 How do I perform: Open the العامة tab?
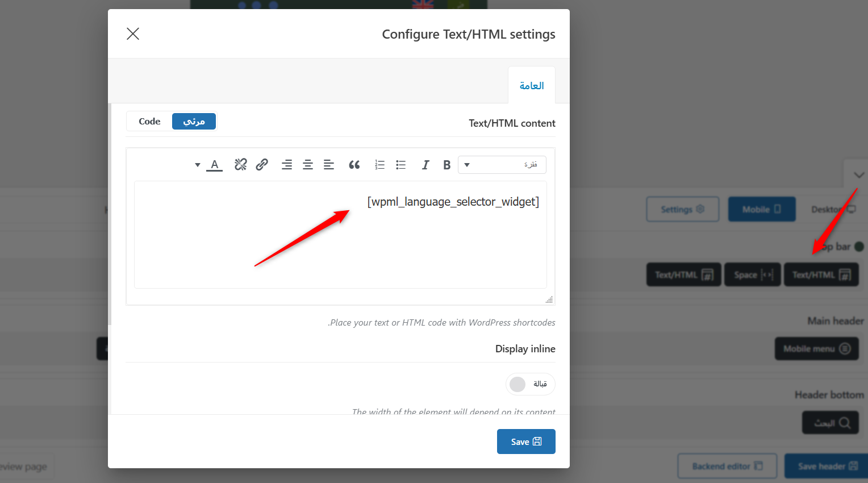coord(532,85)
